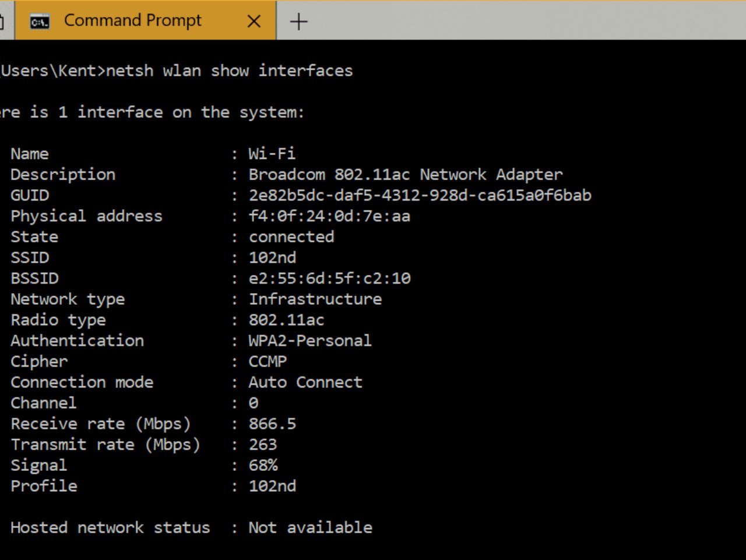Click the Cipher value CCMP
This screenshot has height=560, width=746.
tap(268, 361)
